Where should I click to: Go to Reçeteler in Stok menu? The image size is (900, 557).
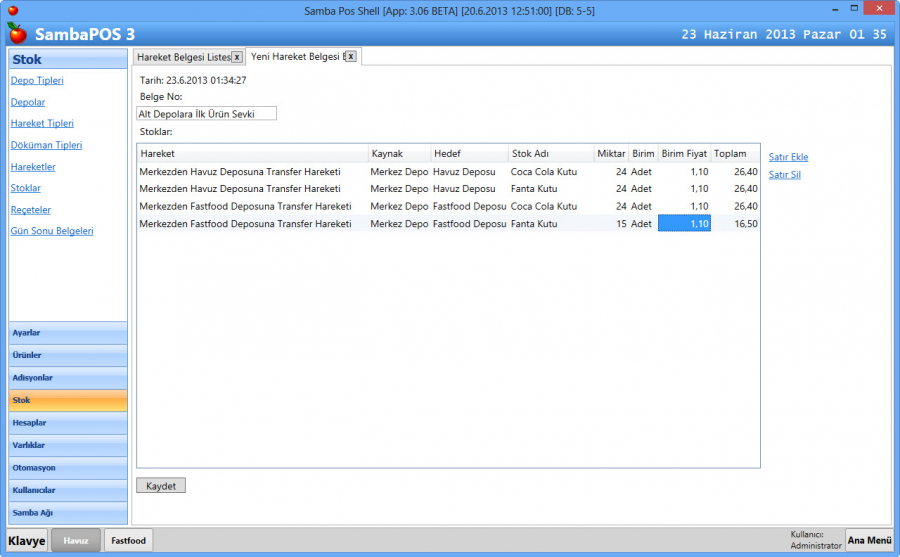pos(31,210)
